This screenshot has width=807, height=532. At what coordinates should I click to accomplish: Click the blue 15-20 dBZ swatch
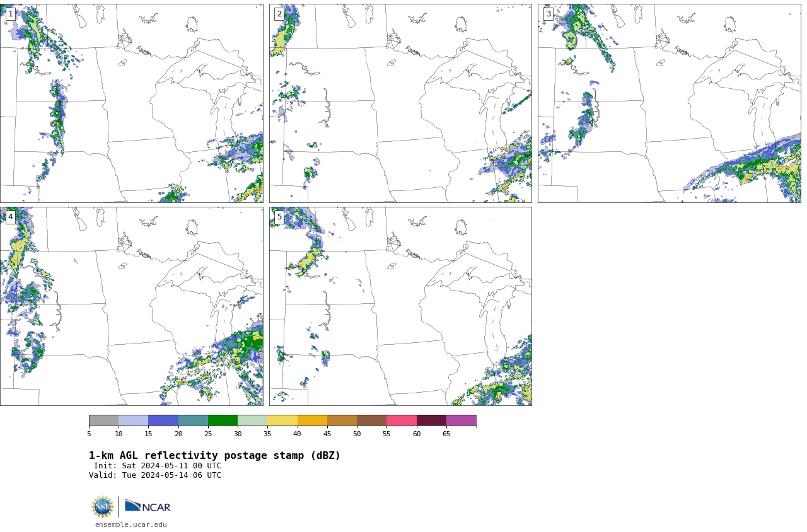point(163,420)
